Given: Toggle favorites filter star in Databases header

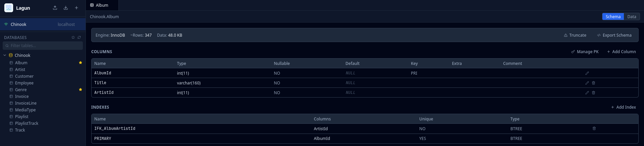Looking at the screenshot, I should [73, 37].
